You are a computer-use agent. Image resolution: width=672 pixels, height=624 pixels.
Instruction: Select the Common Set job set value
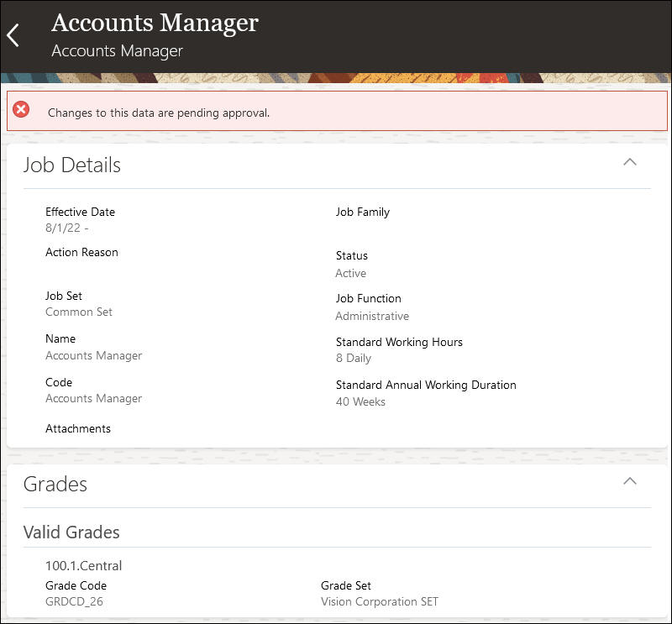click(x=79, y=312)
